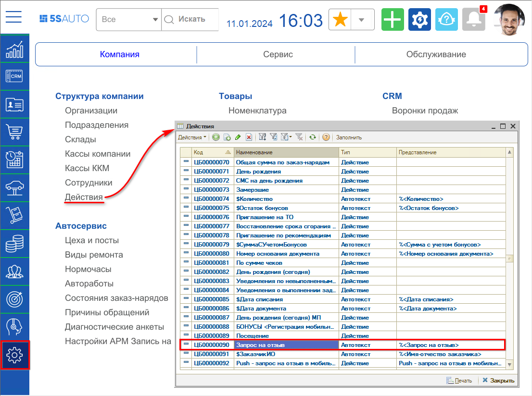The image size is (532, 396).
Task: Click the Искать search field
Action: (190, 20)
